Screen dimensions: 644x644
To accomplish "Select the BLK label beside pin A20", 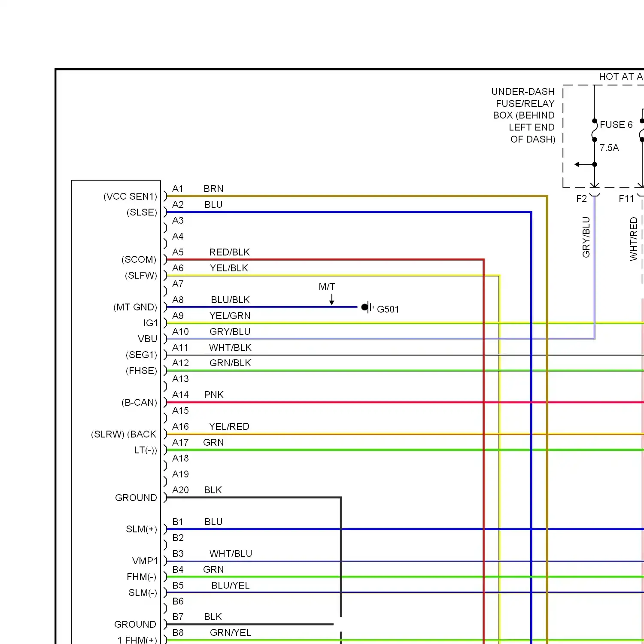I will [213, 490].
